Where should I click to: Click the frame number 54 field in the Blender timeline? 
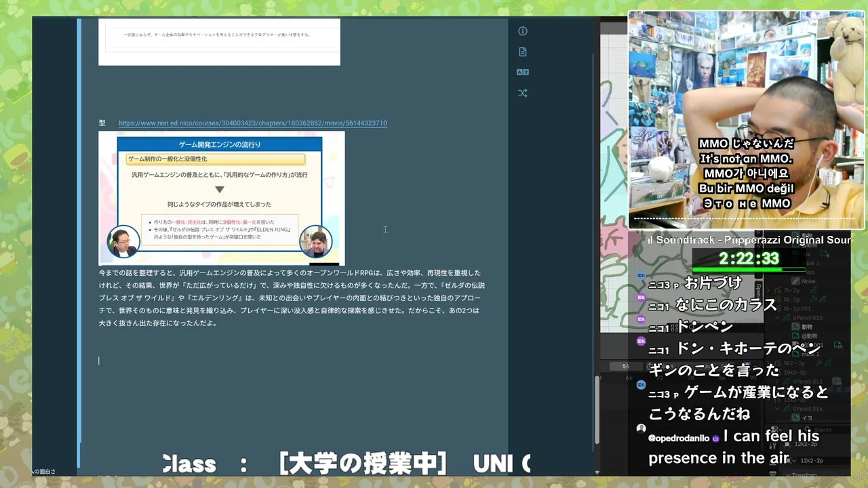click(x=626, y=367)
